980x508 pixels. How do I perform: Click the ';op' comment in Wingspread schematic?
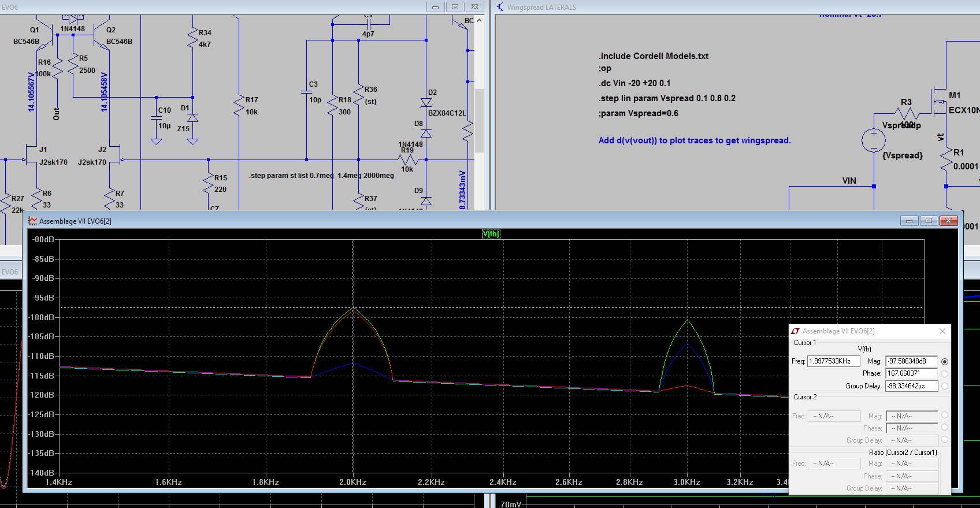605,68
